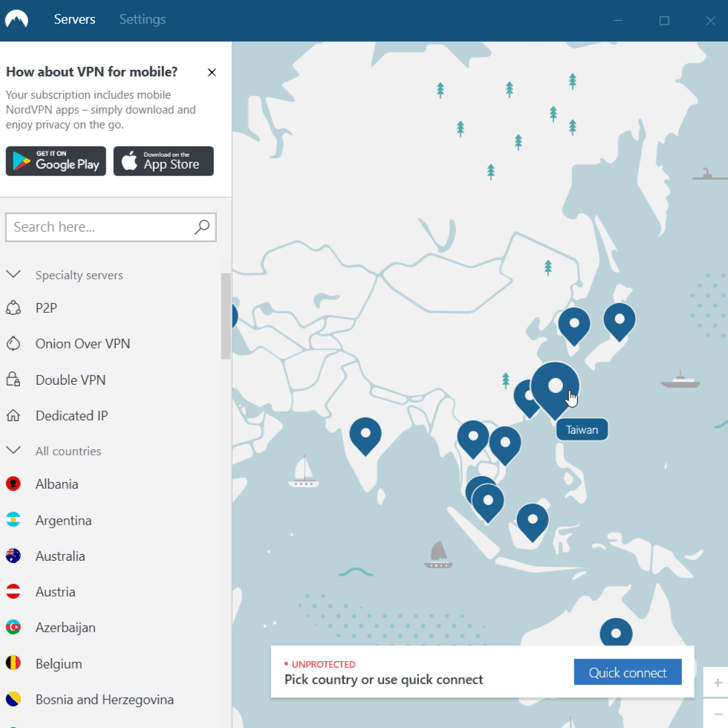
Task: Click the Taiwan tooltip label
Action: 582,430
